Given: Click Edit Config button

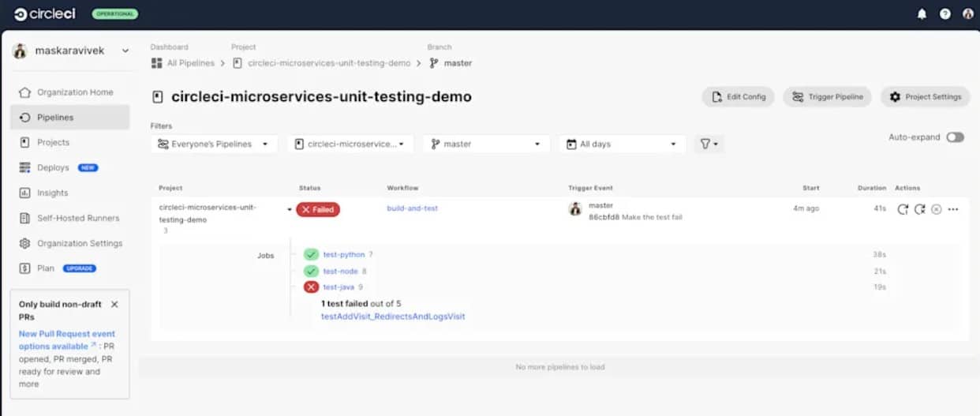Looking at the screenshot, I should pos(738,97).
